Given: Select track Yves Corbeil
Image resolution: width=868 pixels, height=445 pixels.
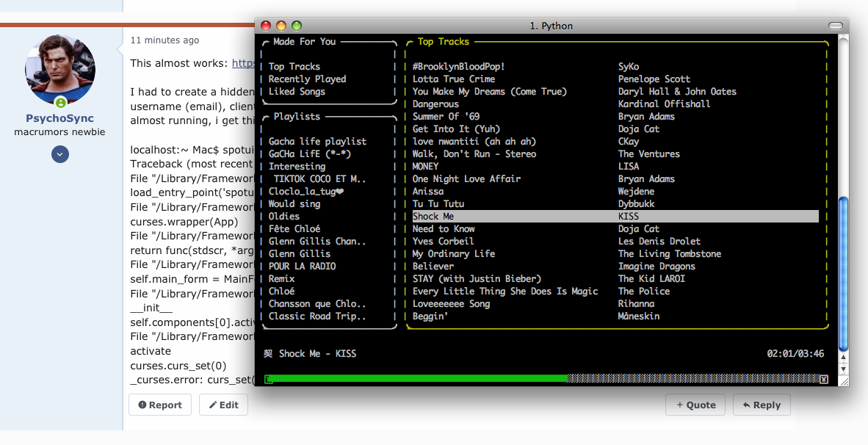Looking at the screenshot, I should (443, 242).
